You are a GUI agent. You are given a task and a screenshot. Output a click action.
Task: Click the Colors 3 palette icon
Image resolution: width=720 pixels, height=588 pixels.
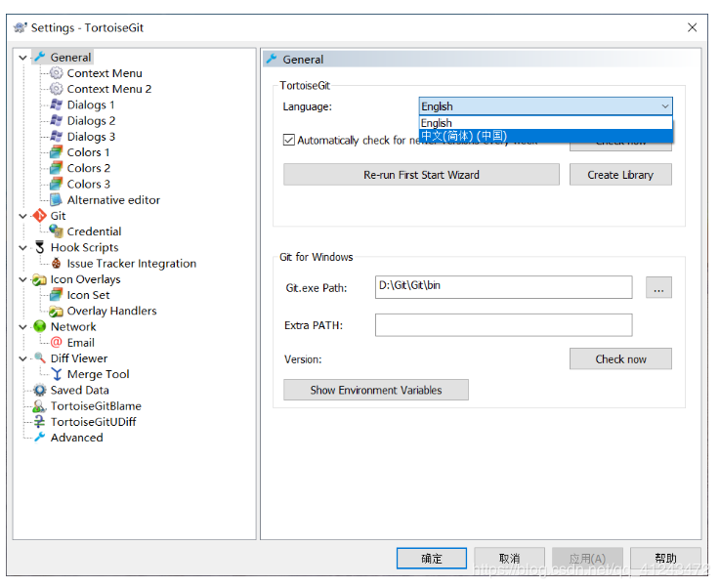point(56,184)
